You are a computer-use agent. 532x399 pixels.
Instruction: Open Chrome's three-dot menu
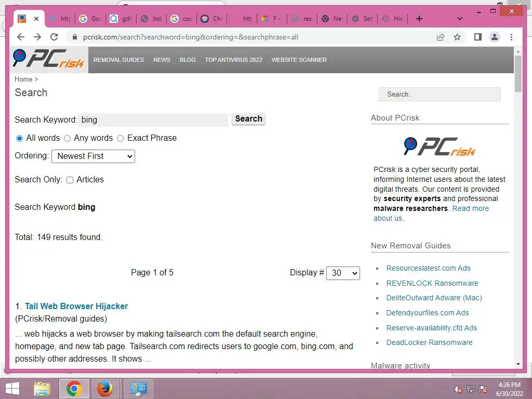(x=511, y=37)
